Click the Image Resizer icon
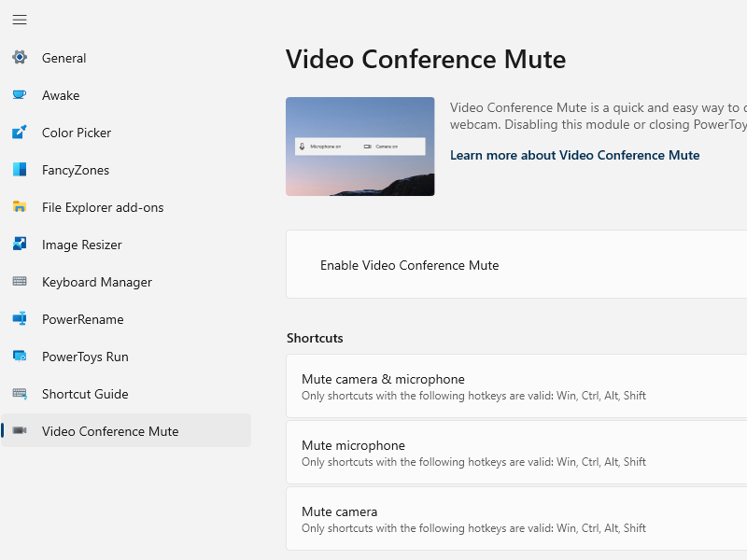The image size is (747, 560). [x=20, y=245]
